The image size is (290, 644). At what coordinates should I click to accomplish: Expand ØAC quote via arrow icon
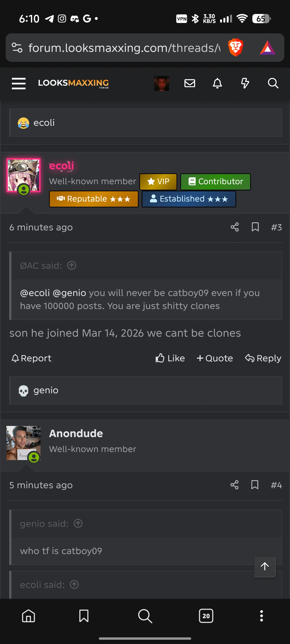[x=72, y=265]
